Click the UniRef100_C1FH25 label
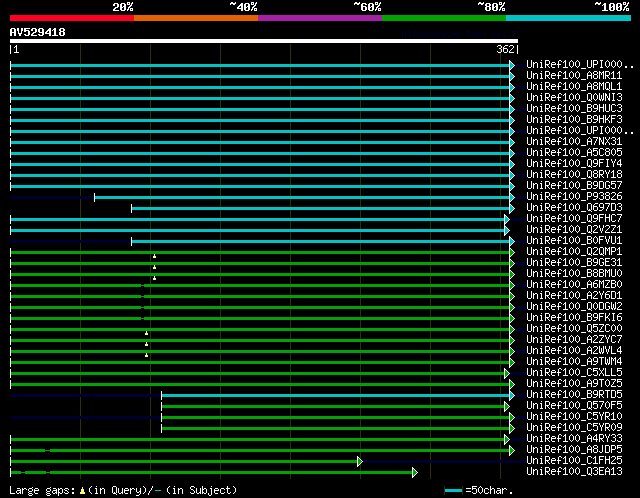Viewport: 640px width, 498px height. click(x=574, y=461)
